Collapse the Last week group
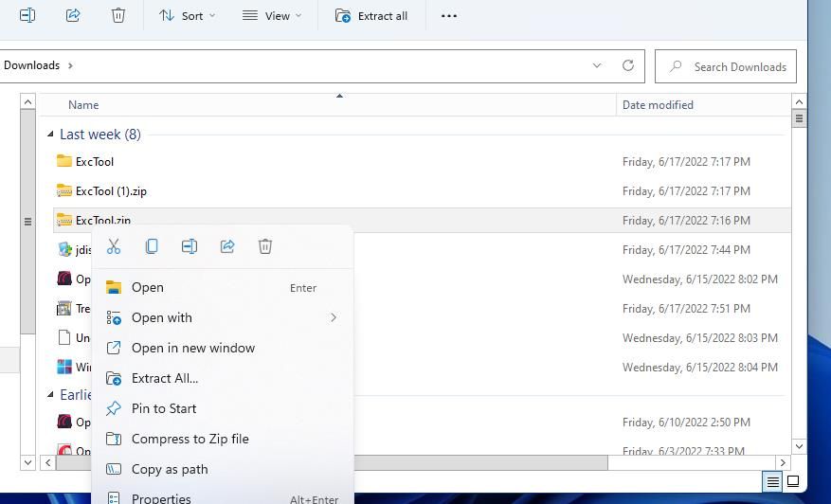Image resolution: width=831 pixels, height=504 pixels. pyautogui.click(x=50, y=135)
